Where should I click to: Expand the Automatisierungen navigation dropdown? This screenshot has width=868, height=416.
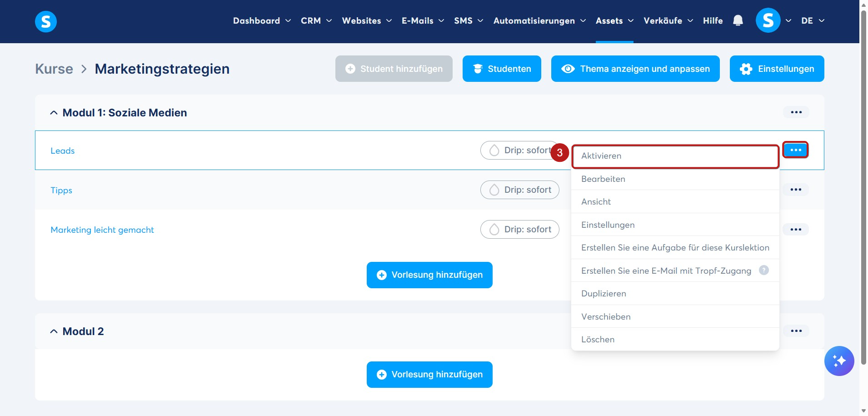(x=539, y=21)
